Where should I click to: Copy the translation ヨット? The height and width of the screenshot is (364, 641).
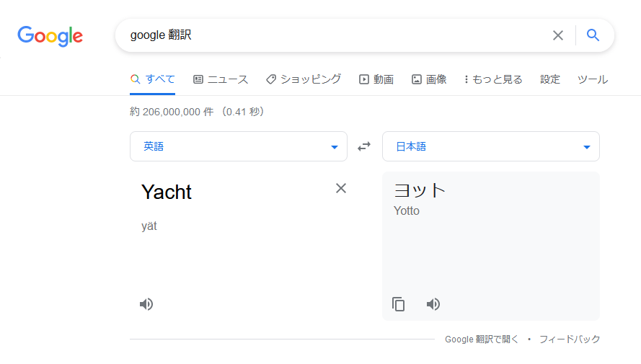pos(398,304)
